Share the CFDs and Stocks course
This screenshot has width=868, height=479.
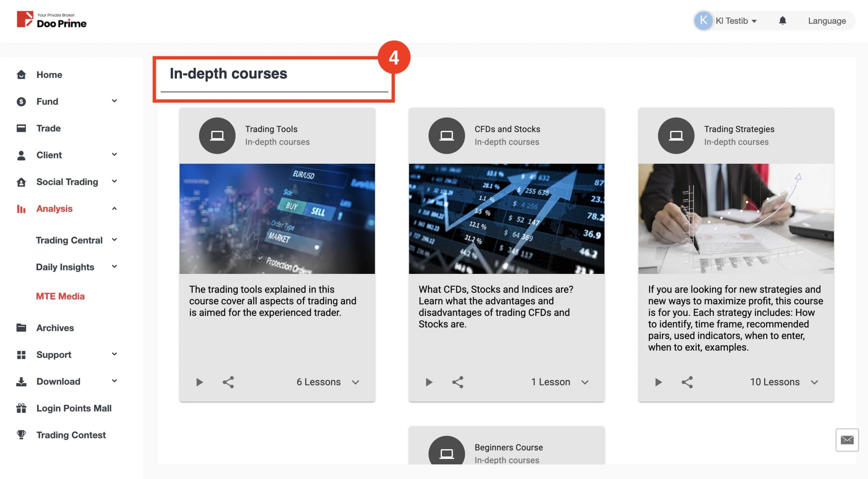point(458,382)
